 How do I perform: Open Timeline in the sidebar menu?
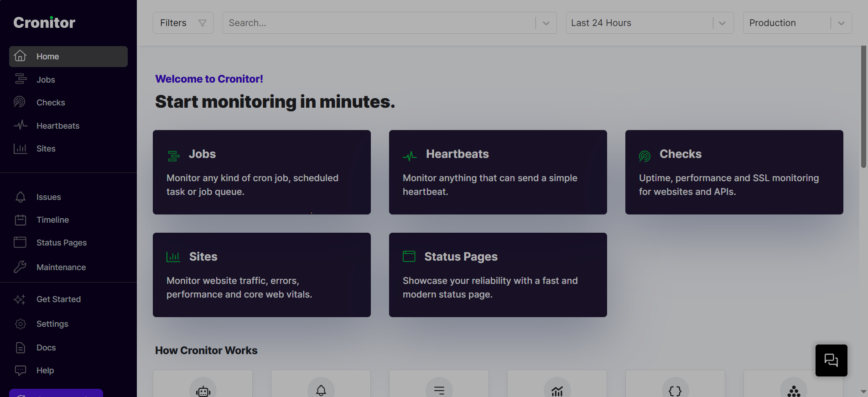tap(68, 219)
